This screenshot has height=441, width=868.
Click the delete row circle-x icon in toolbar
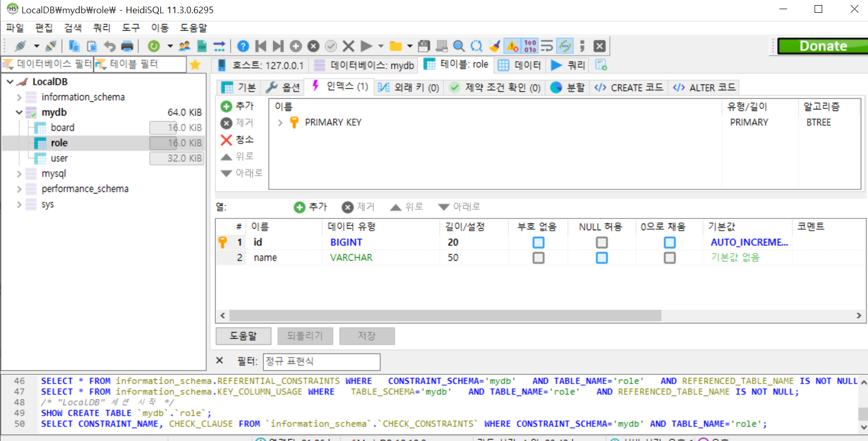(x=313, y=46)
